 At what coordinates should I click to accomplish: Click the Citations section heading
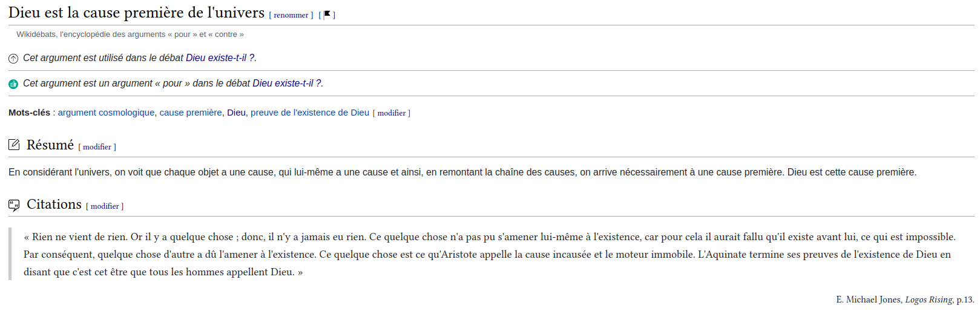tap(54, 204)
